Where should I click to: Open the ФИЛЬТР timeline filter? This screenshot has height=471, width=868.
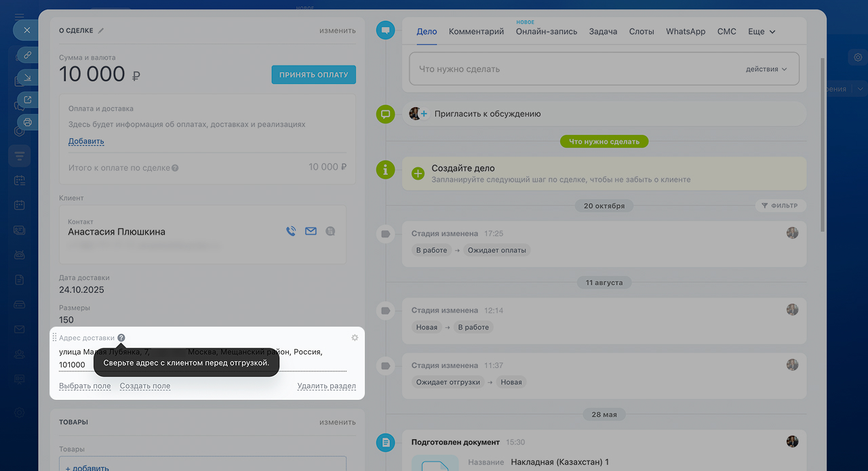click(779, 205)
